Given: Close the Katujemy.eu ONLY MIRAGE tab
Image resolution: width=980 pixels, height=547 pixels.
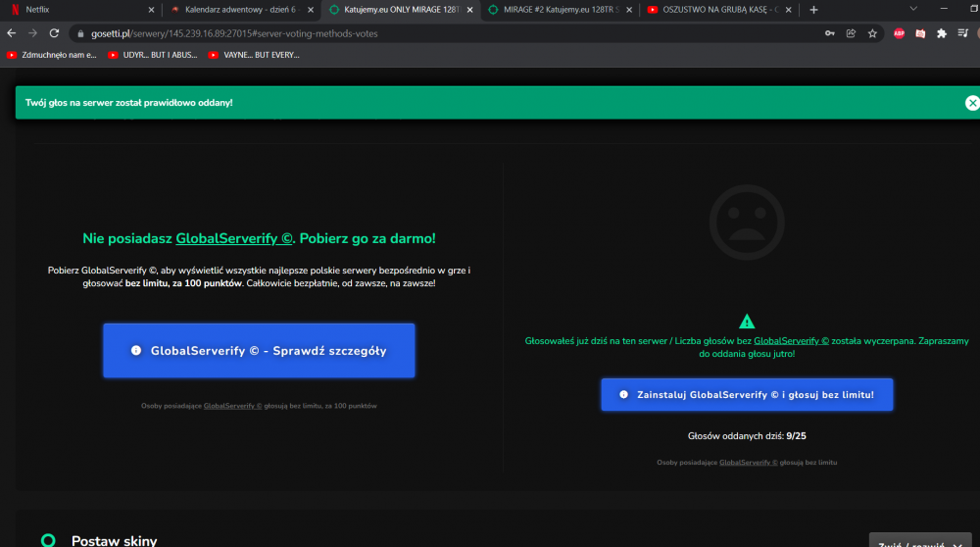Looking at the screenshot, I should (x=470, y=10).
